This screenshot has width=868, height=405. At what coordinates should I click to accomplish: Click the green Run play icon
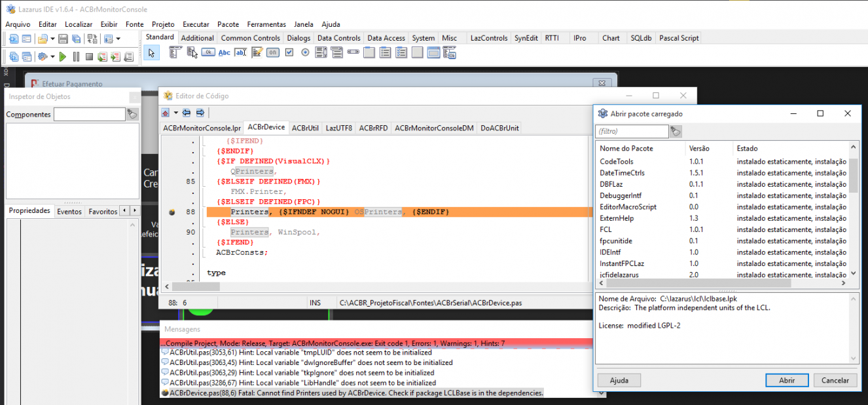(x=63, y=57)
